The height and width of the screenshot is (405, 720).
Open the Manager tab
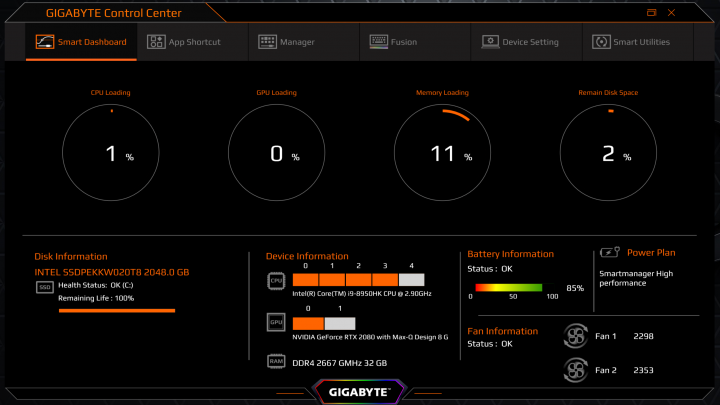pos(304,42)
